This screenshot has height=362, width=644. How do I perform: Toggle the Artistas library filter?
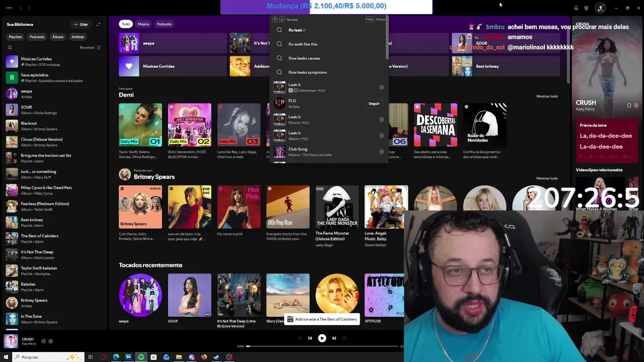coord(77,37)
